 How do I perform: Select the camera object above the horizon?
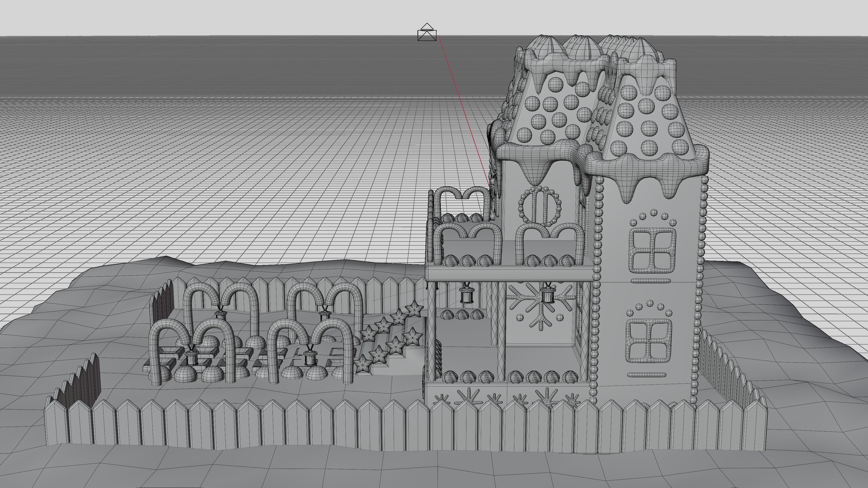click(427, 32)
